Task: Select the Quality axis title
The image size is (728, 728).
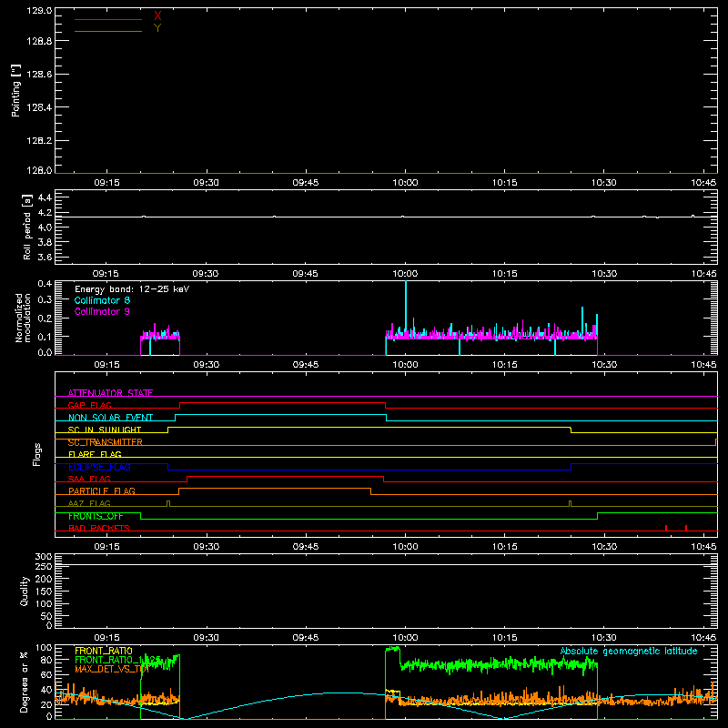Action: 25,591
